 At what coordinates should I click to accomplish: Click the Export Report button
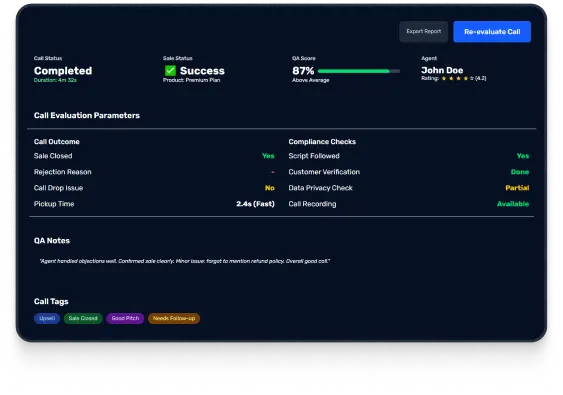click(423, 32)
